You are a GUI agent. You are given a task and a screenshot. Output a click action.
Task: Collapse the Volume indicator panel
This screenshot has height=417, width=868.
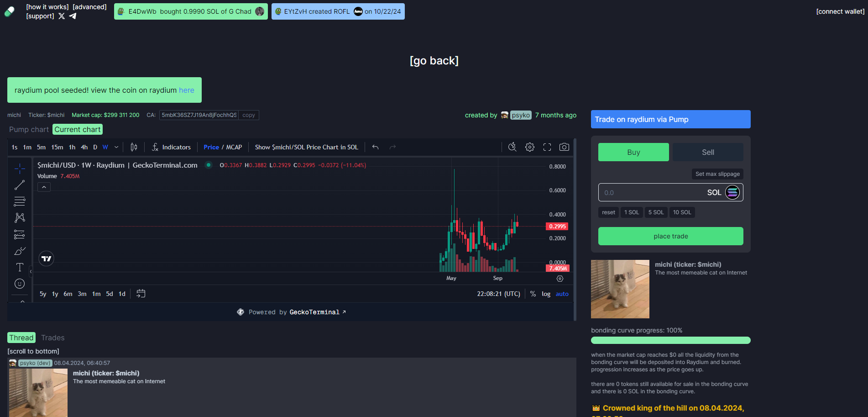pyautogui.click(x=44, y=186)
